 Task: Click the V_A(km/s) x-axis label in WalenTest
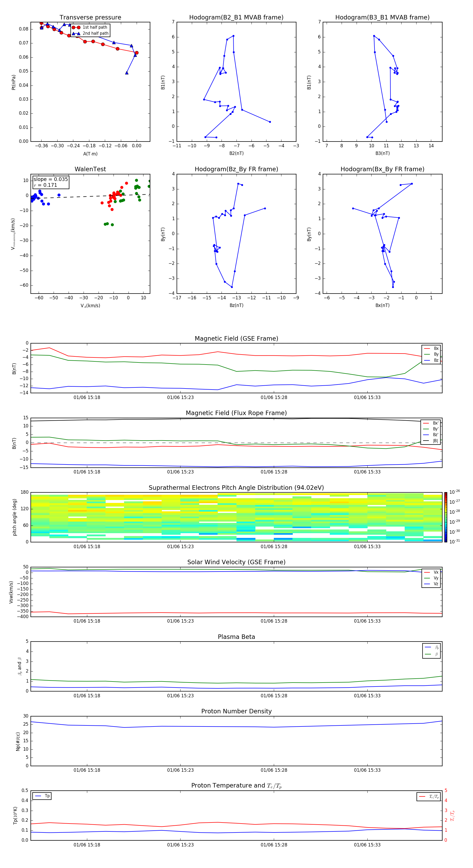click(90, 306)
